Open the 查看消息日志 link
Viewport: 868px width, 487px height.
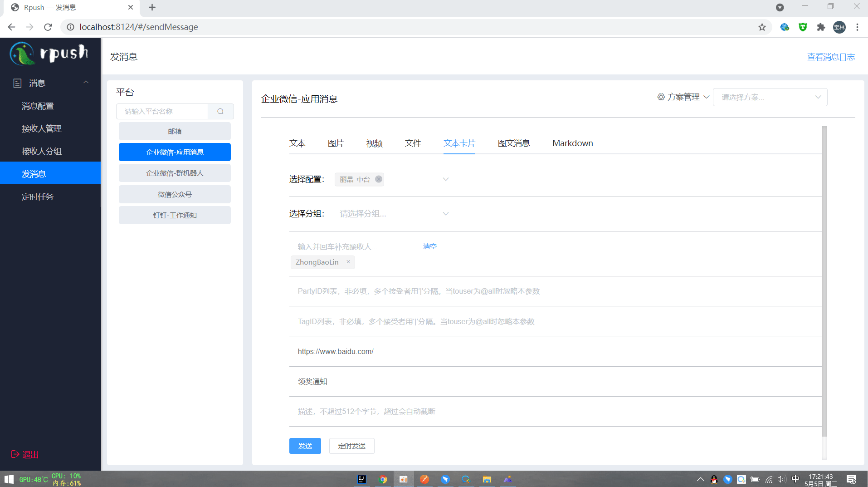point(831,56)
